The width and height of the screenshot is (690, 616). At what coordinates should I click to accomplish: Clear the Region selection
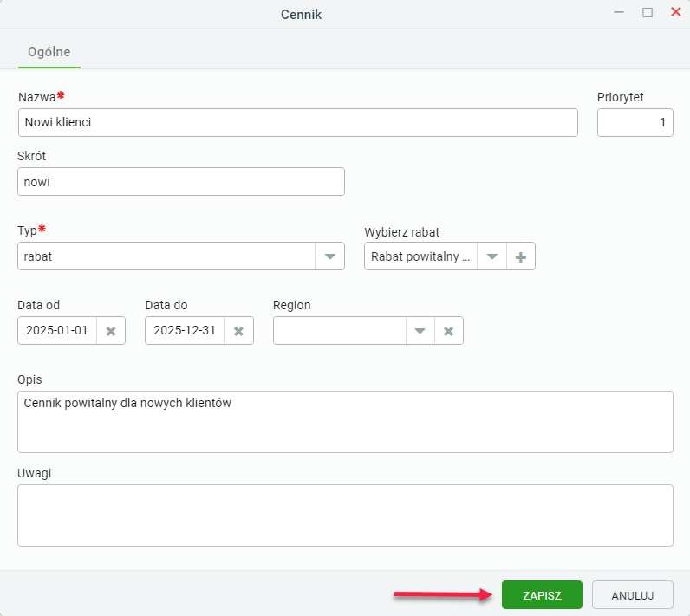point(448,331)
